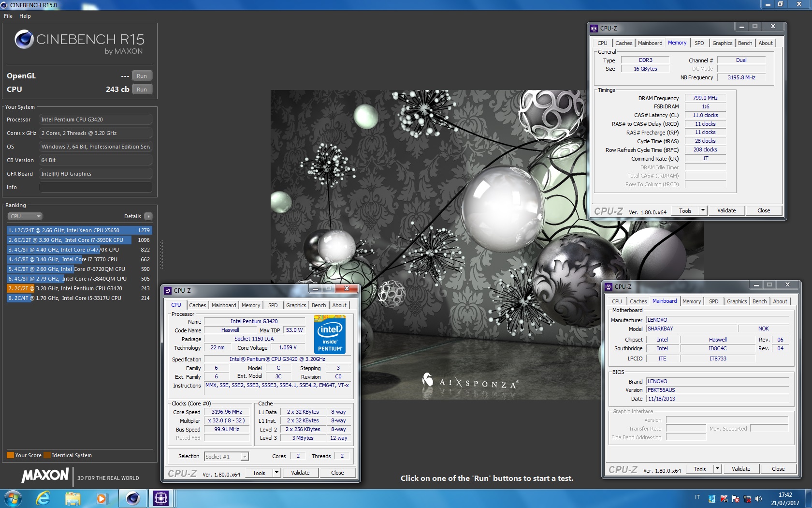Open Windows Media Player from taskbar

click(x=101, y=498)
